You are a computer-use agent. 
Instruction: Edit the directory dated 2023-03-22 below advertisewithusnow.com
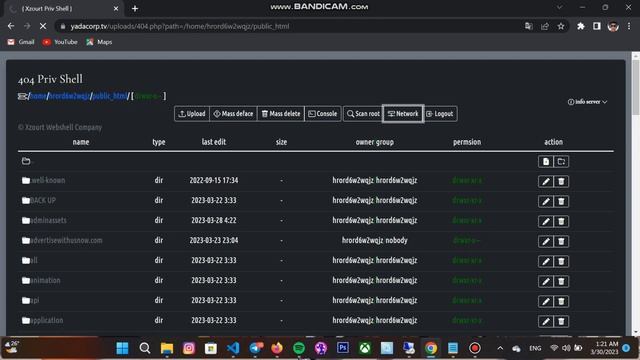(546, 262)
